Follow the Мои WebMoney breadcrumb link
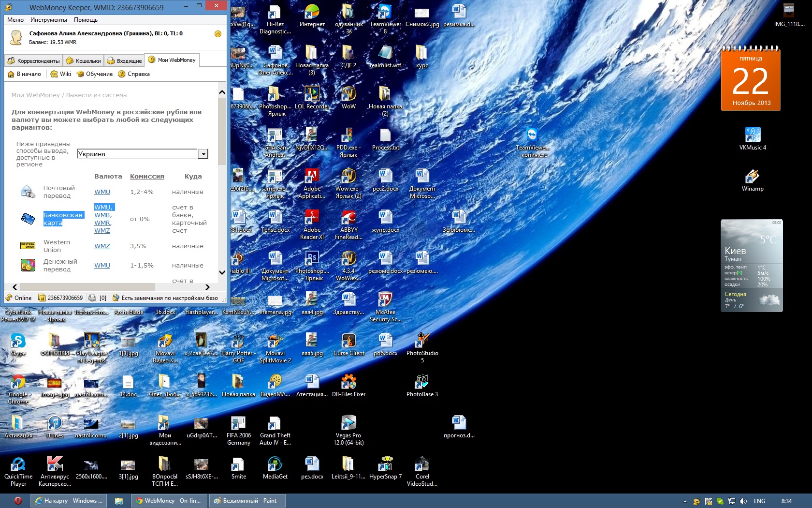 (36, 95)
